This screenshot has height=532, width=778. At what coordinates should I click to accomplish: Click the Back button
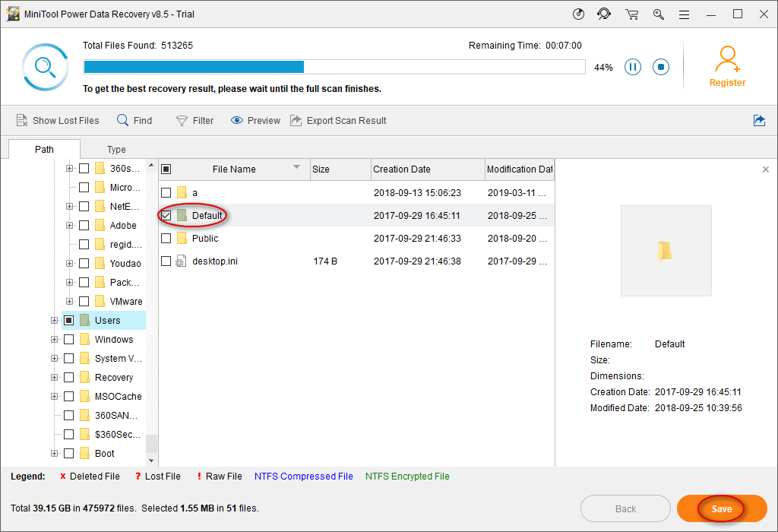[625, 508]
